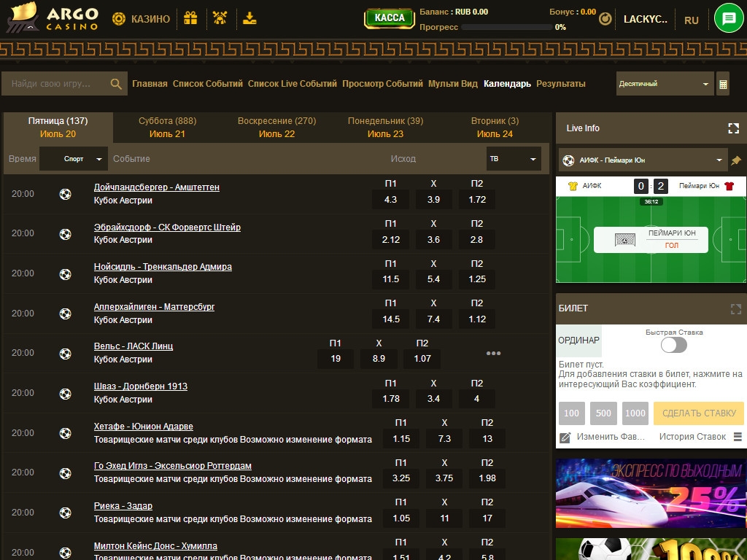Click the tournaments crossed-tools icon in header

pyautogui.click(x=219, y=18)
